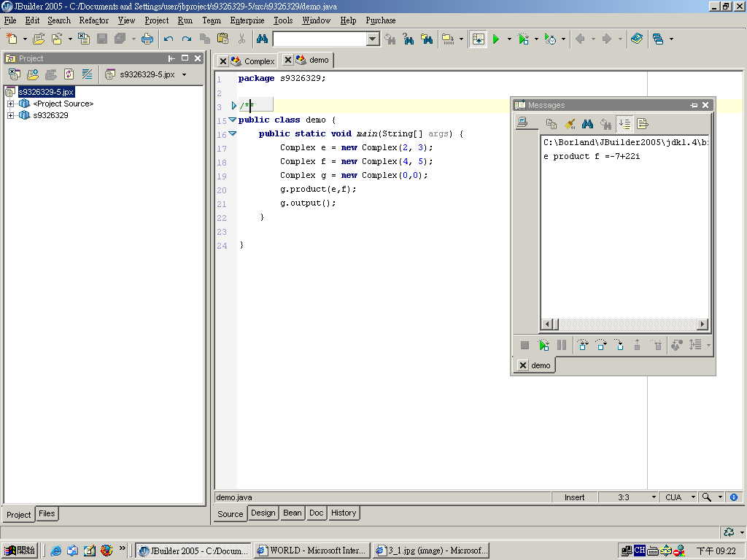
Task: Open the Tools menu
Action: click(x=283, y=20)
